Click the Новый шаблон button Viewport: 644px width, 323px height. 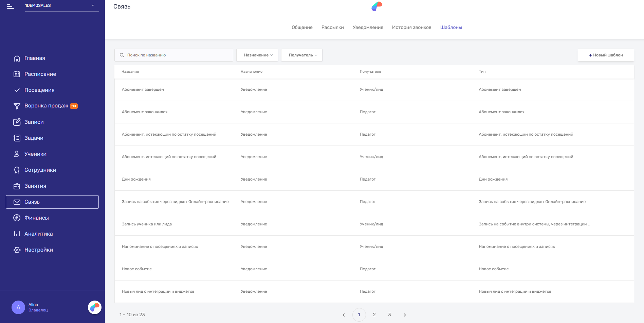pyautogui.click(x=606, y=55)
